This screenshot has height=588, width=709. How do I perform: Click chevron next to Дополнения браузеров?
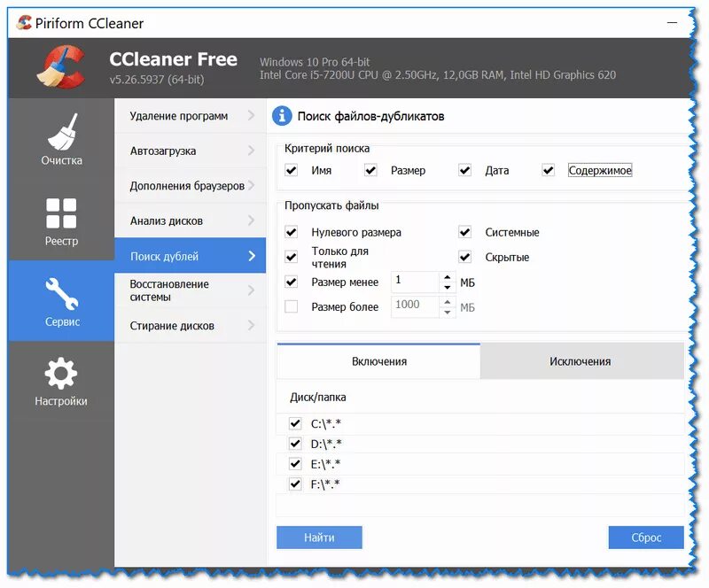click(x=252, y=185)
